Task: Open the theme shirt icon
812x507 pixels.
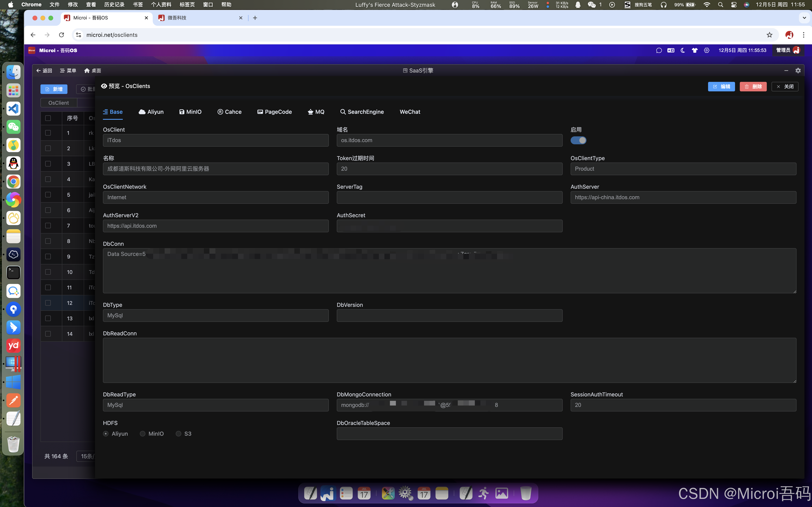Action: coord(695,50)
